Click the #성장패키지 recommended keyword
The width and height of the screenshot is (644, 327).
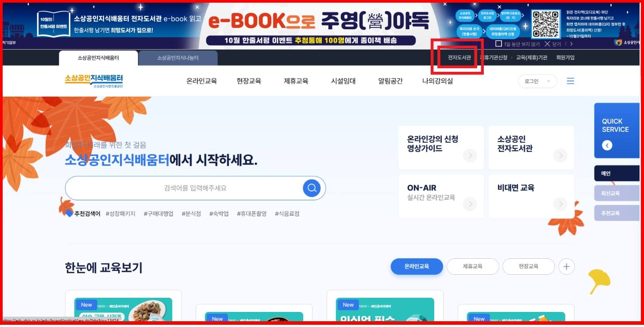[120, 214]
